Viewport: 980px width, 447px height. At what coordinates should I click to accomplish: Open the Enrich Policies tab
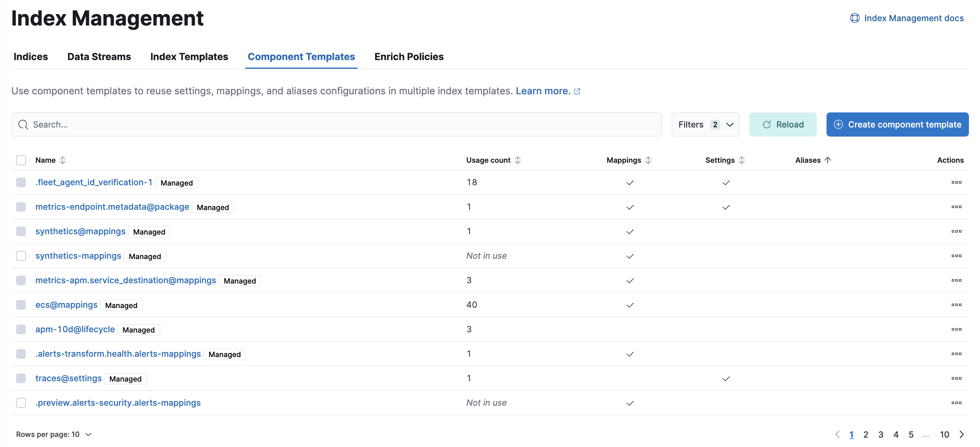[409, 57]
